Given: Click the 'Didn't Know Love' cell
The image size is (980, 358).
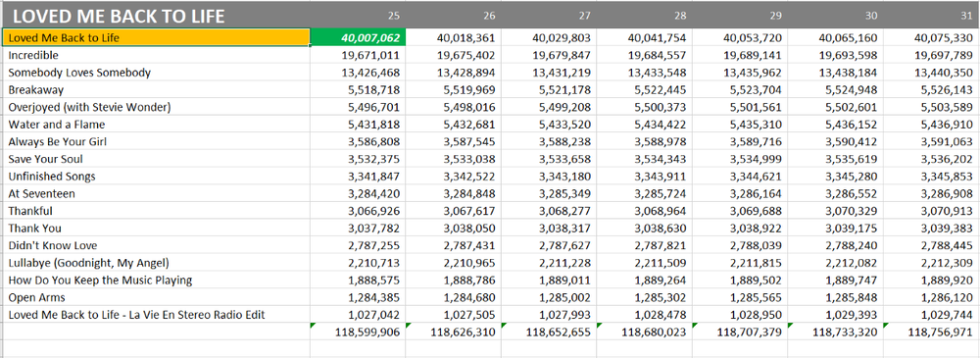Looking at the screenshot, I should click(156, 245).
